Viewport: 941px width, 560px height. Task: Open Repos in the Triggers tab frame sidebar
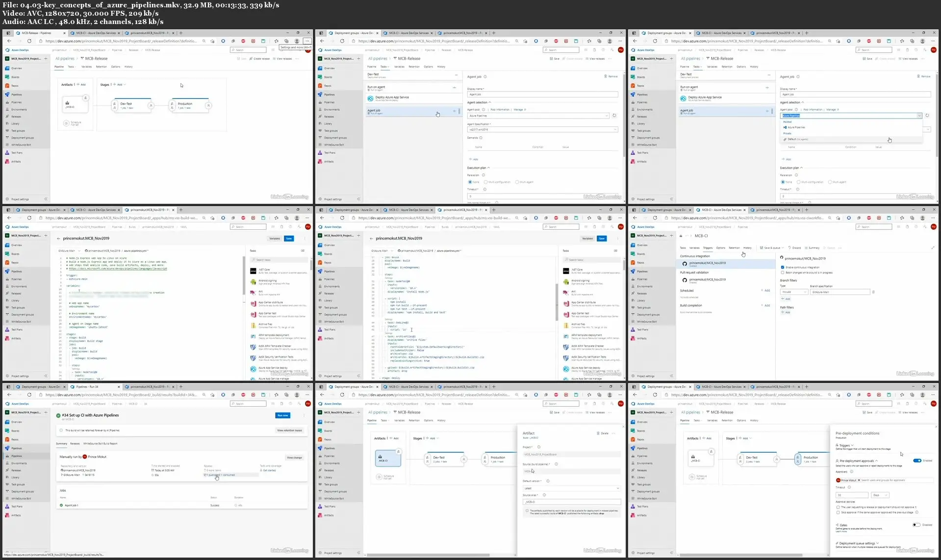(640, 263)
